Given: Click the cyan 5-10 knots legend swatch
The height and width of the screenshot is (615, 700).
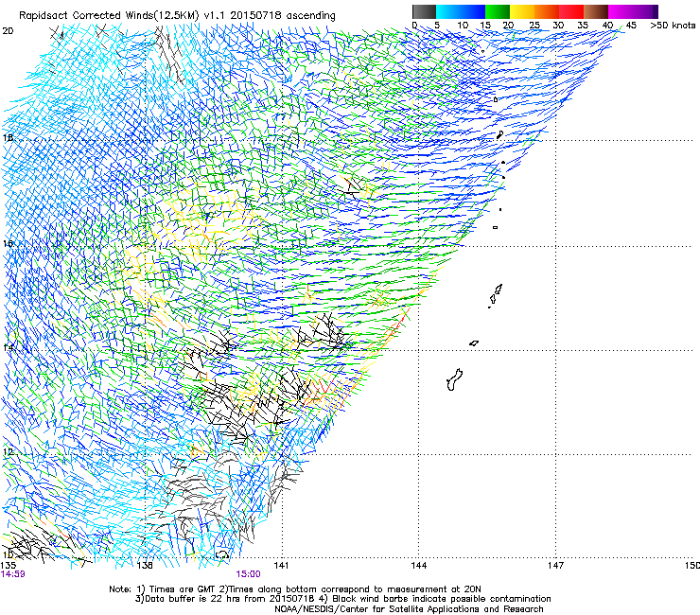Looking at the screenshot, I should point(448,11).
